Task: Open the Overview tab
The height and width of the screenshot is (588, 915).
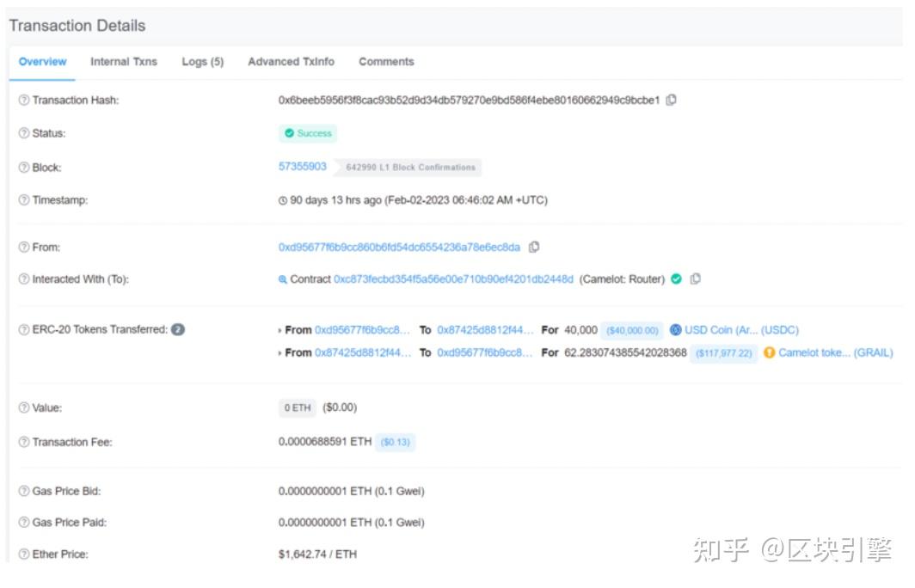Action: tap(43, 62)
